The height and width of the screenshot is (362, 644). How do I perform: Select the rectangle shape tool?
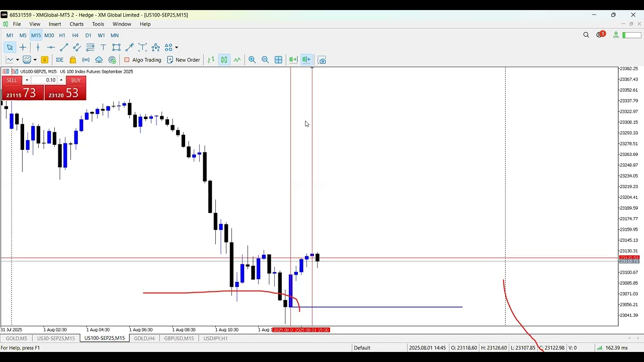coord(116,47)
